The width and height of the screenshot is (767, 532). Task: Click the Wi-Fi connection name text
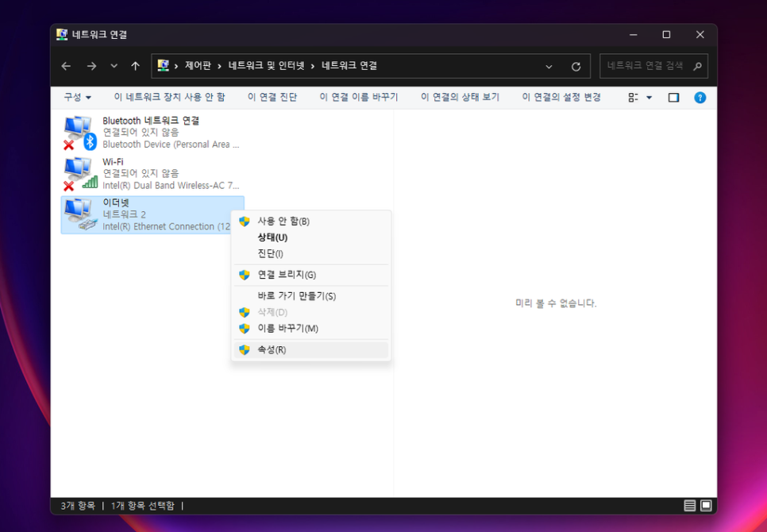point(113,162)
